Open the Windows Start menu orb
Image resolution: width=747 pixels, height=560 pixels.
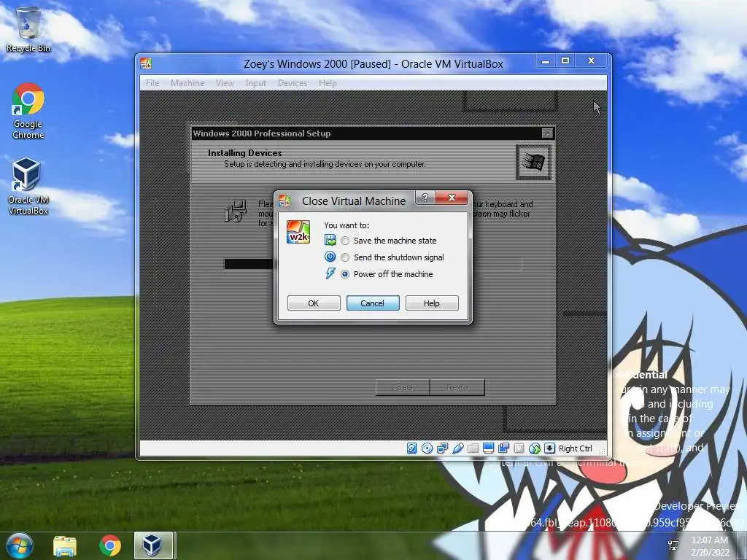(19, 545)
